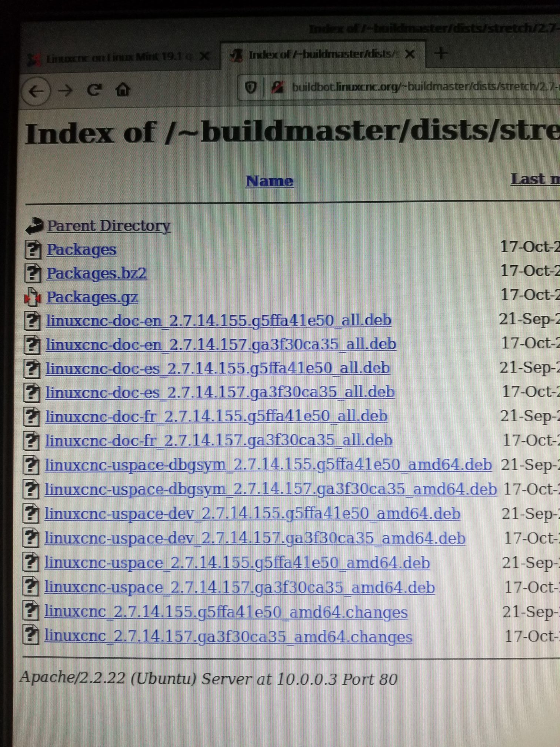This screenshot has width=560, height=747.
Task: Download the Packages.bz2 link
Action: [96, 273]
